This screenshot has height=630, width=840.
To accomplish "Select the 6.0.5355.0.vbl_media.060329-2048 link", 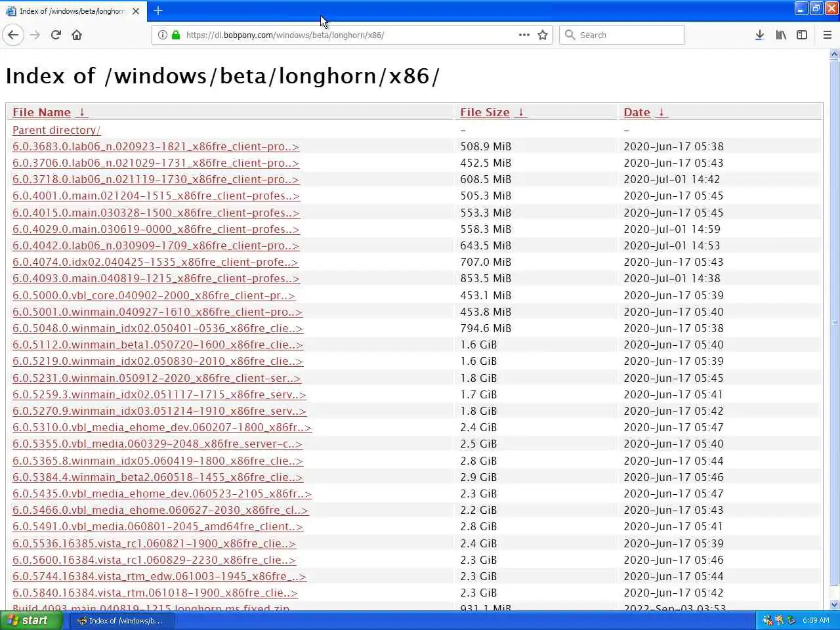I will pyautogui.click(x=157, y=444).
